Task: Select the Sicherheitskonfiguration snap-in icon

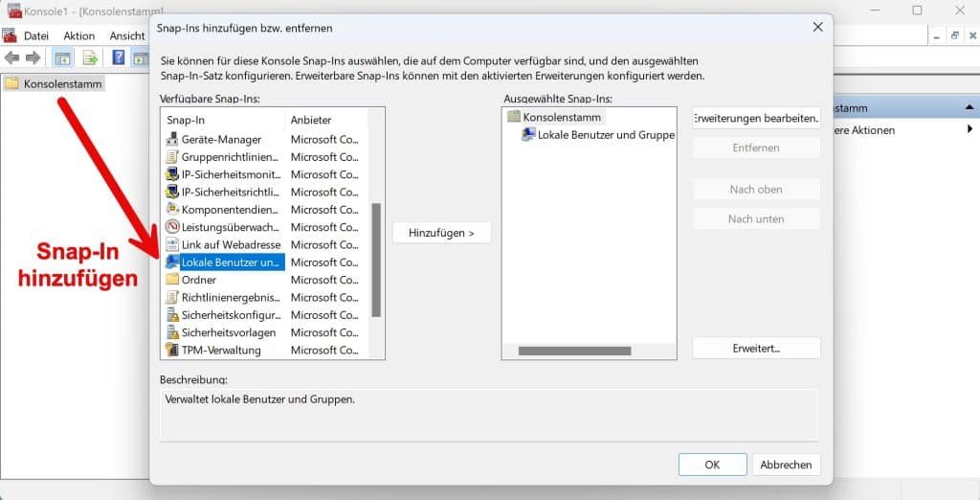Action: pyautogui.click(x=172, y=314)
